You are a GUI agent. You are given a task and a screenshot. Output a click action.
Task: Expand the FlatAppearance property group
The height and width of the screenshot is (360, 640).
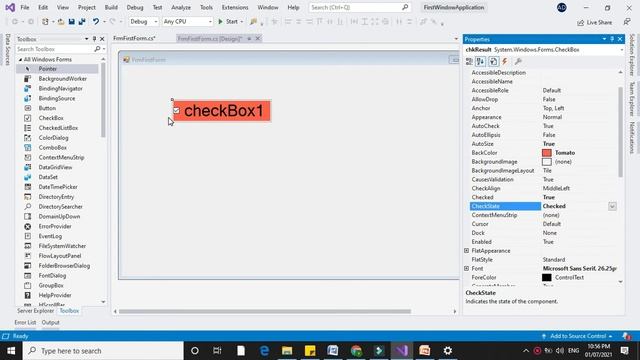(467, 251)
